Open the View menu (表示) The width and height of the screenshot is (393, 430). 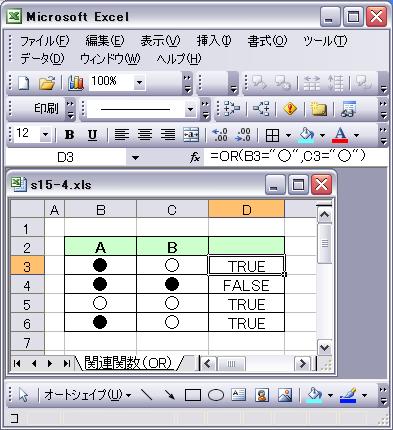(x=160, y=41)
